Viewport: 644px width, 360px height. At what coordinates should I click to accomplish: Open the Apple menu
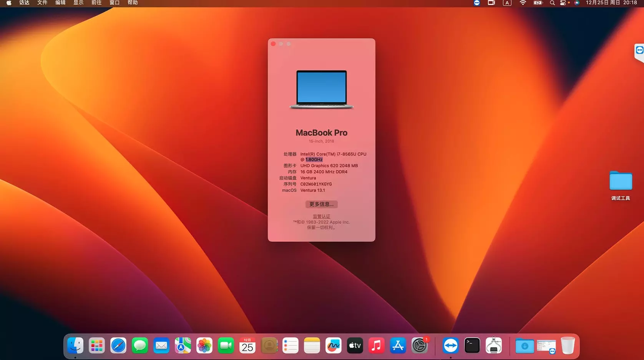pyautogui.click(x=8, y=3)
